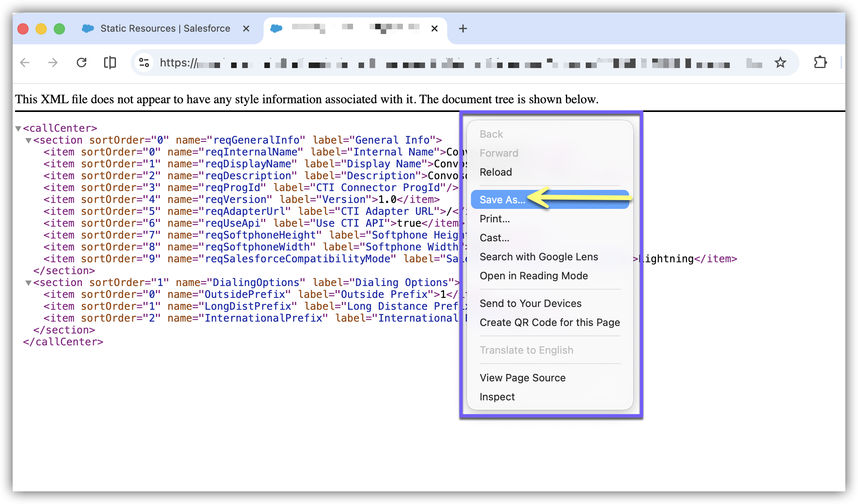
Task: Open a new tab with plus icon
Action: [x=463, y=28]
